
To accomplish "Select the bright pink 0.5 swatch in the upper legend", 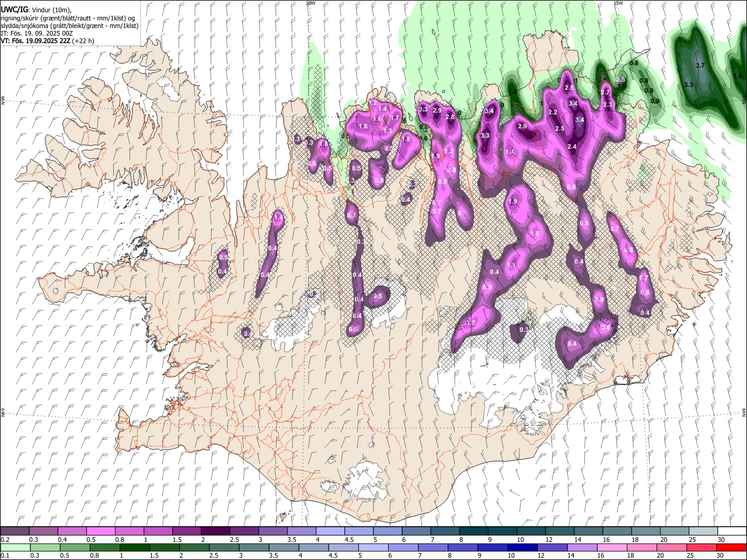I will tap(100, 531).
